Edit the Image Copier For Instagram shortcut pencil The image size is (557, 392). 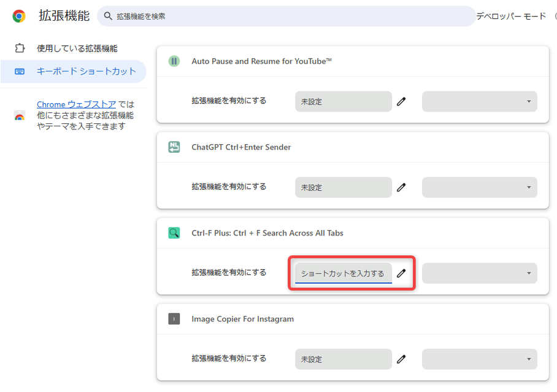point(401,359)
